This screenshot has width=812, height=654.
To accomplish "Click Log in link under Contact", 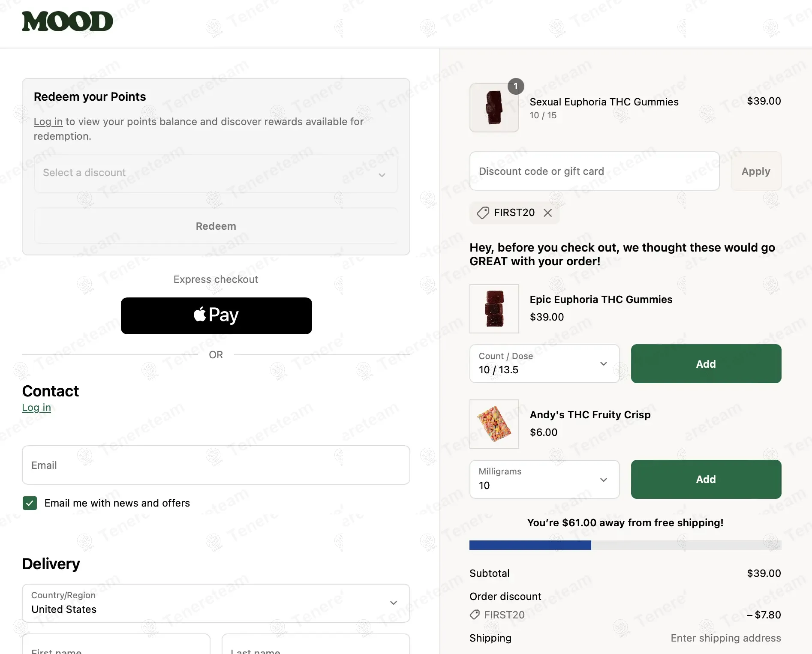I will (x=36, y=408).
